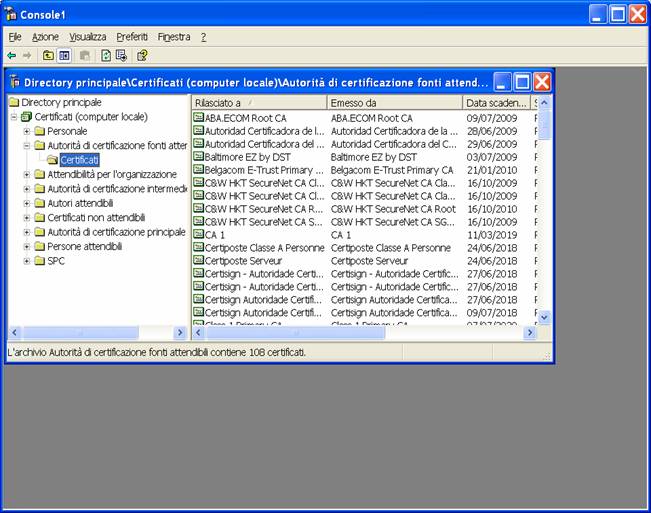Collapse Autorità di certificazione fonti attendibili node

click(x=27, y=146)
